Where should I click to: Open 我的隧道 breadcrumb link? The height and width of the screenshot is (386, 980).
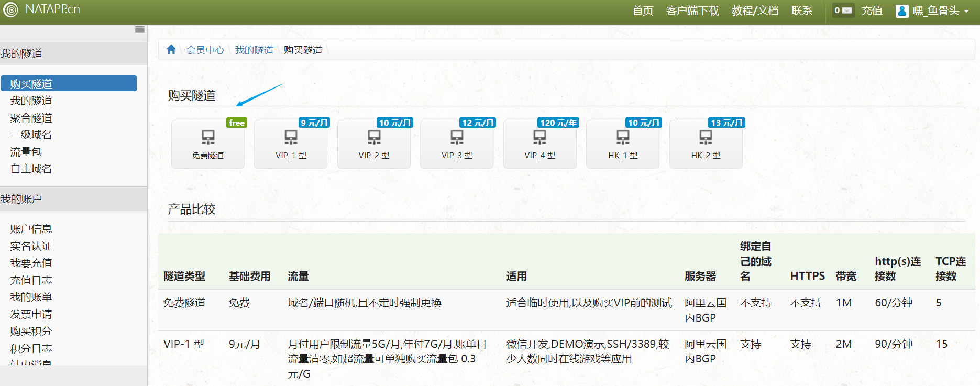click(254, 50)
